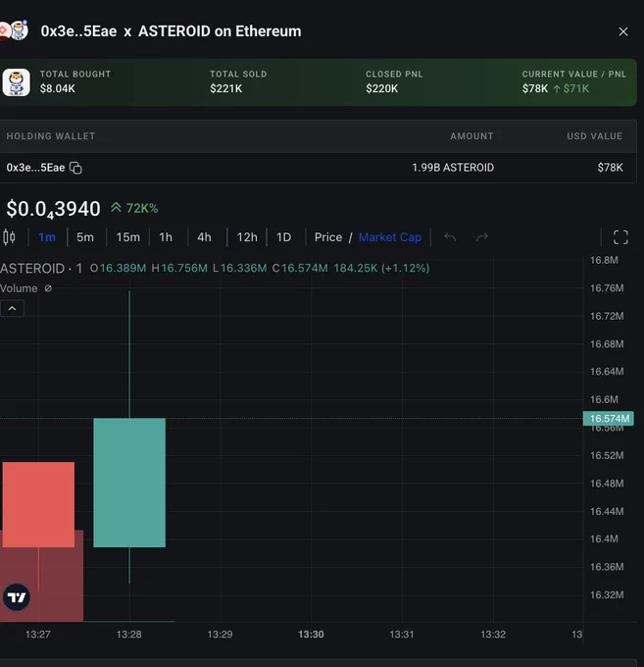Image resolution: width=644 pixels, height=667 pixels.
Task: Open the candlestick chart type selector
Action: [9, 237]
